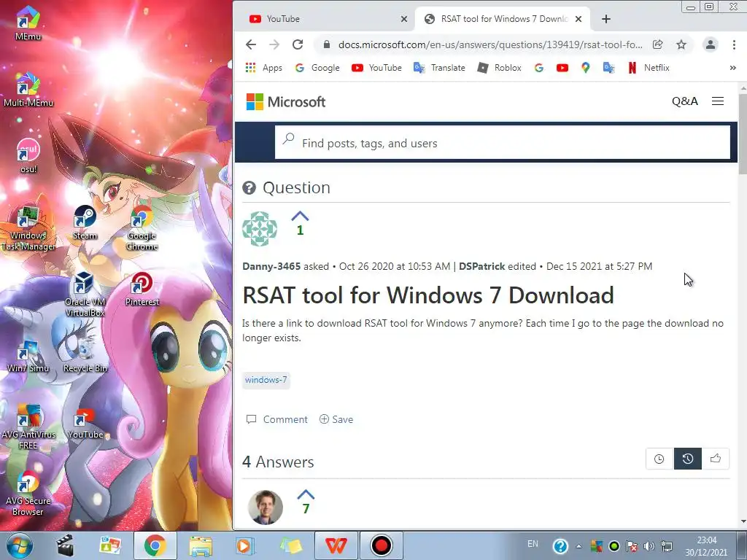This screenshot has height=560, width=747.
Task: Close the RSAT tool tab
Action: pyautogui.click(x=578, y=19)
